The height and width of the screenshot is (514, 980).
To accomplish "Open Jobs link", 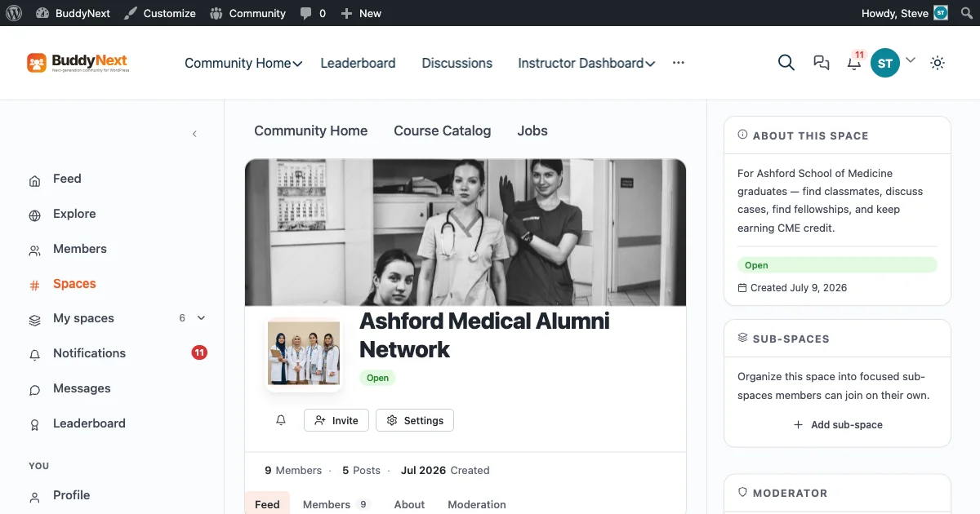I will (x=532, y=131).
